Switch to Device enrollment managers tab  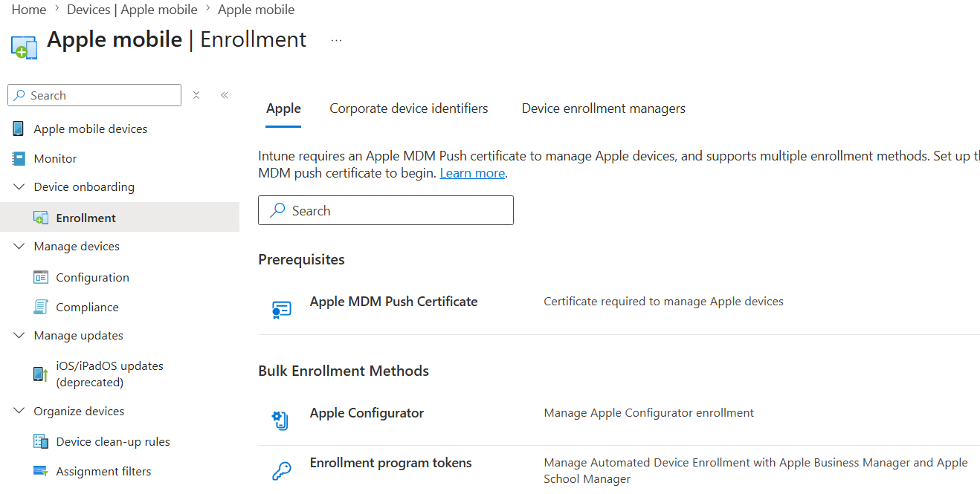click(604, 108)
